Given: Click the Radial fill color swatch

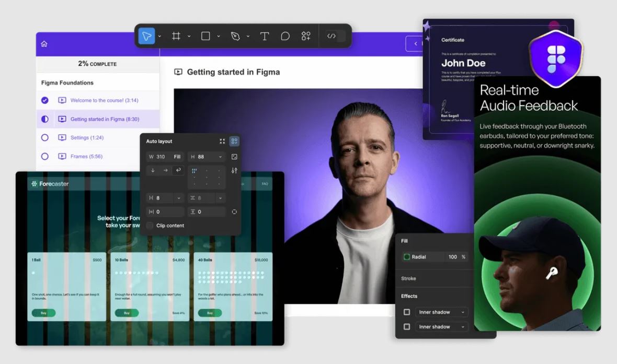Looking at the screenshot, I should pos(408,256).
